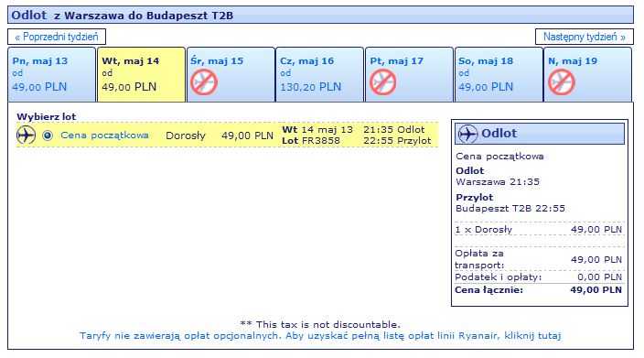Select the Śr, maj 15 date tab
The height and width of the screenshot is (358, 644).
231,74
